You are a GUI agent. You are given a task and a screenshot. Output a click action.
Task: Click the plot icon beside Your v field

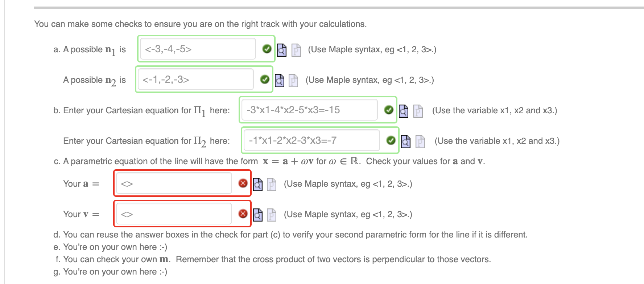271,215
